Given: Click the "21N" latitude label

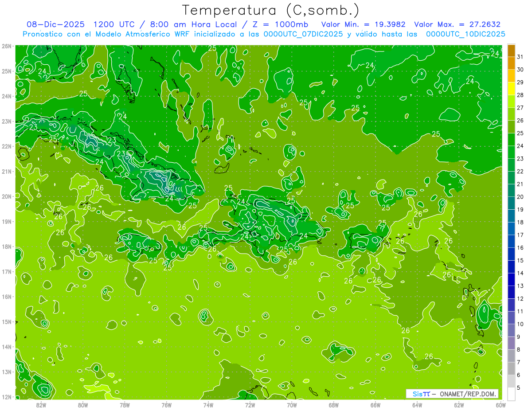Looking at the screenshot, I should click(x=7, y=171).
